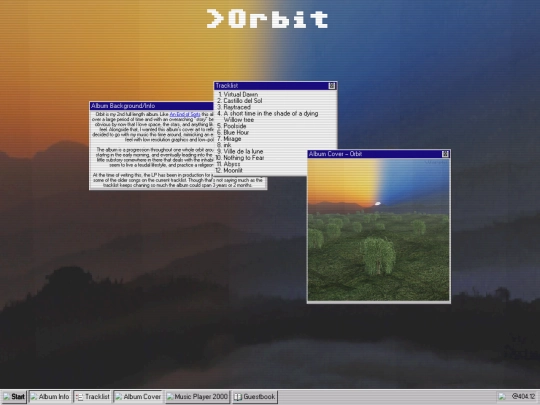Screen dimensions: 540x405
Task: Close the Album Cover – Orbit window
Action: coord(445,154)
